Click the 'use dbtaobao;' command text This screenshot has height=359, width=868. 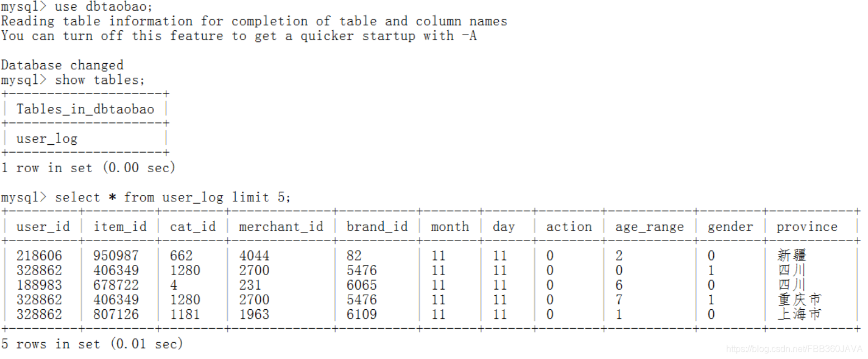103,7
